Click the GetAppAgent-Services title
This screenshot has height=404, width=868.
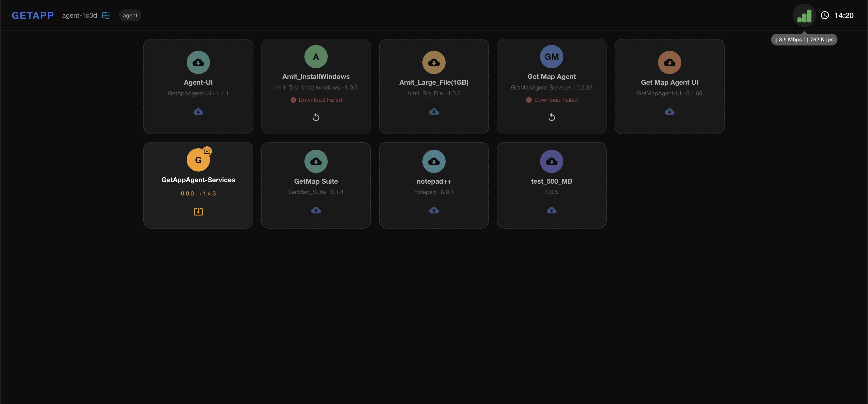pyautogui.click(x=198, y=180)
